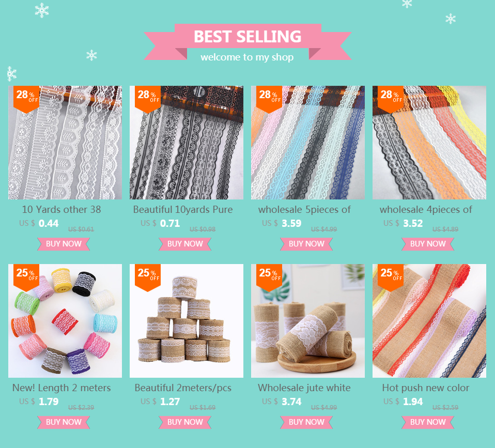Click Buy Now for Hot push new color
The image size is (495, 448).
pyautogui.click(x=428, y=423)
